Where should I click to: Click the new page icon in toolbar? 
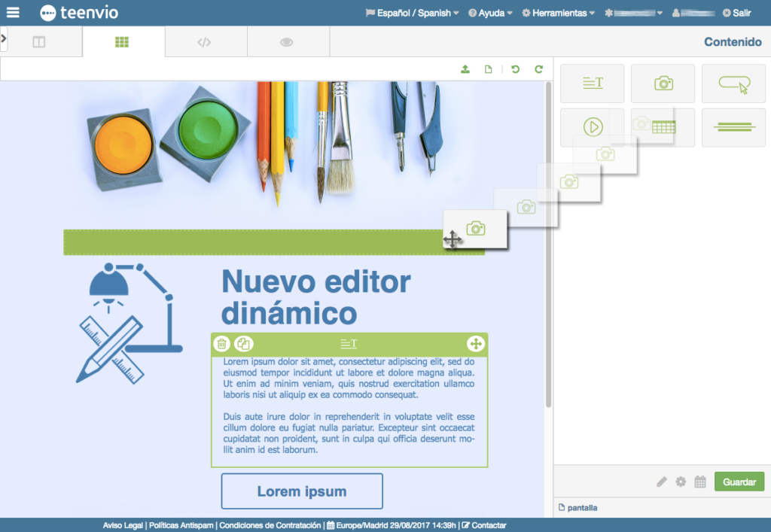[x=488, y=69]
